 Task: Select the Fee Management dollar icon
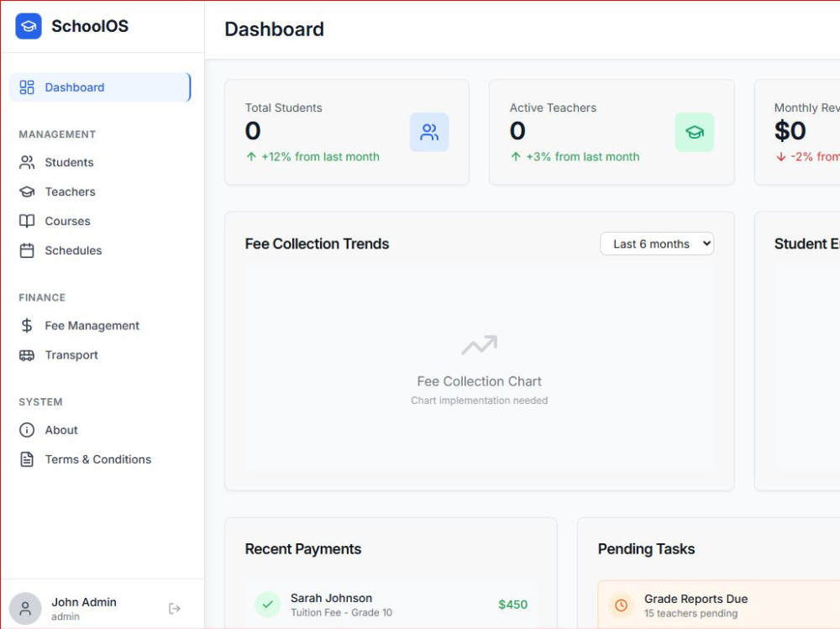coord(26,325)
